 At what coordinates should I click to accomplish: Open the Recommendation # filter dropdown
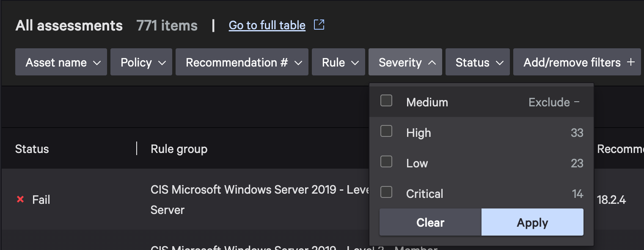tap(242, 62)
